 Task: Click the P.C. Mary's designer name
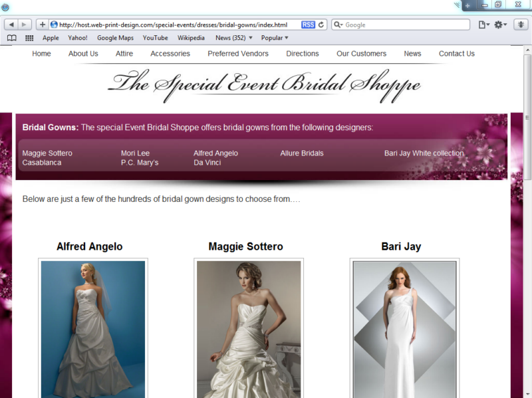(x=140, y=163)
